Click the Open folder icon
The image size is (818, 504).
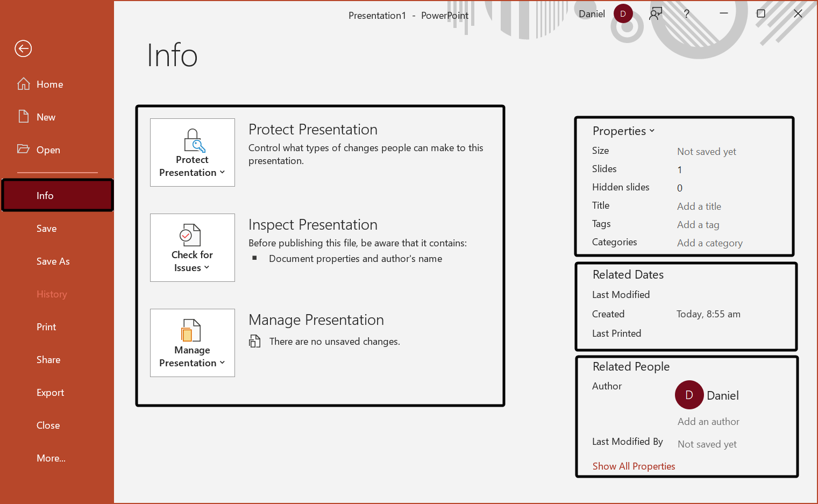pos(23,149)
